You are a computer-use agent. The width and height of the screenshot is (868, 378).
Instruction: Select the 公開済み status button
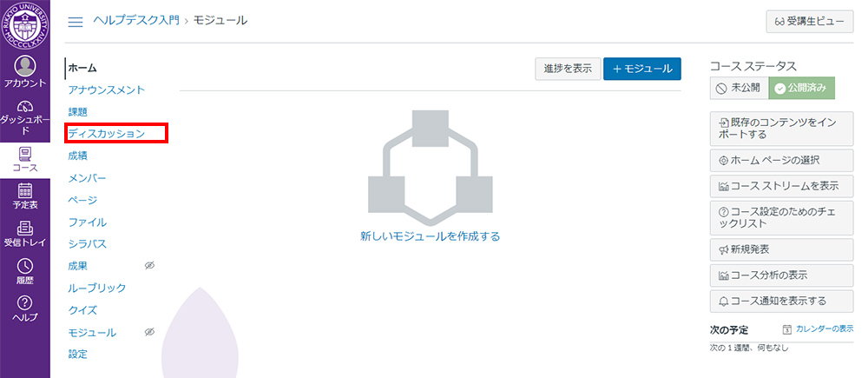802,88
